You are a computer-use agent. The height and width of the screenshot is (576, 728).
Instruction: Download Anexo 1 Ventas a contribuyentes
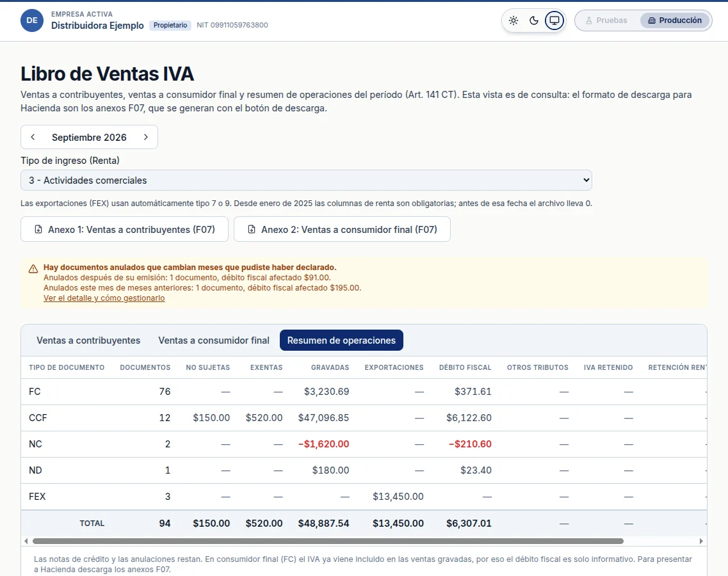[124, 229]
